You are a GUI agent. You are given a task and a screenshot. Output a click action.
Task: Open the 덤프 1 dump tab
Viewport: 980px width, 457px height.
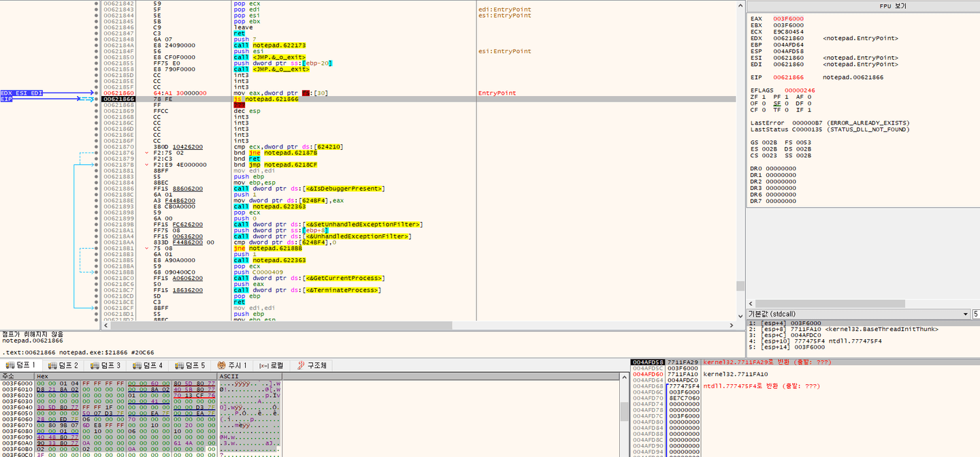click(20, 366)
